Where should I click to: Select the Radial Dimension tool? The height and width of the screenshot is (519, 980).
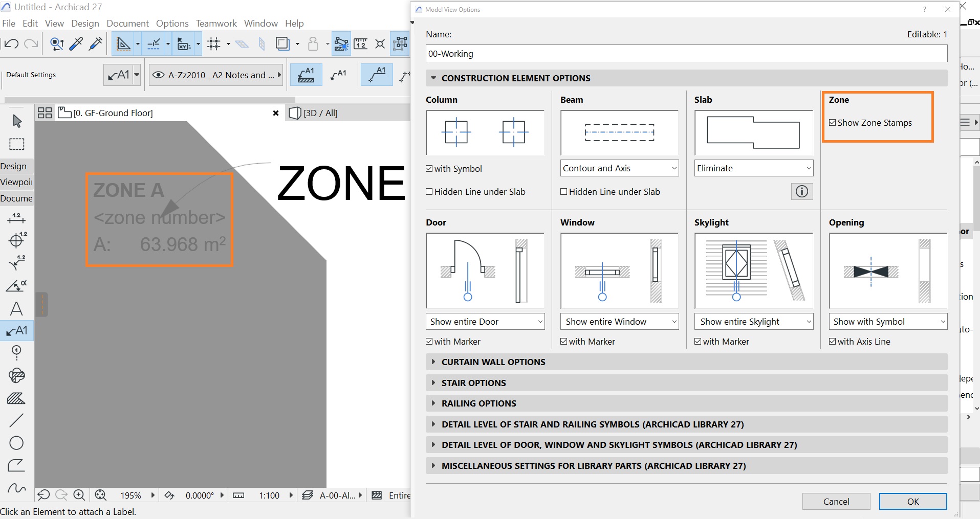[17, 240]
